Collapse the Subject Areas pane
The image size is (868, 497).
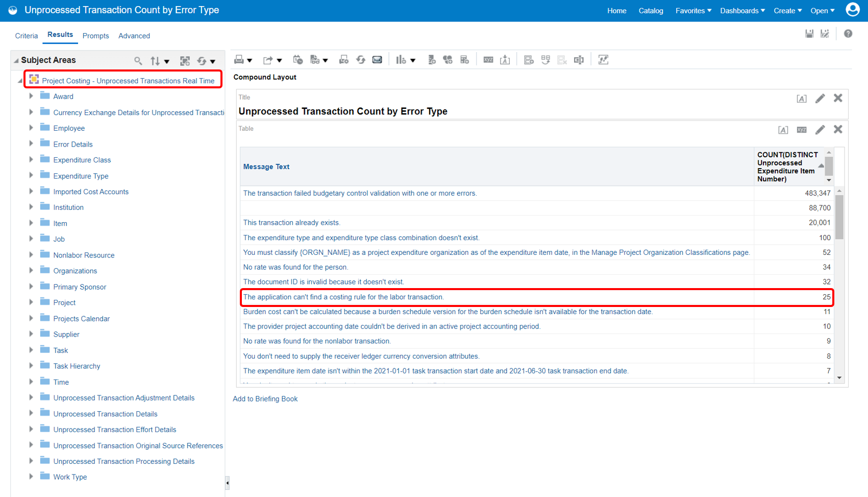[x=16, y=60]
